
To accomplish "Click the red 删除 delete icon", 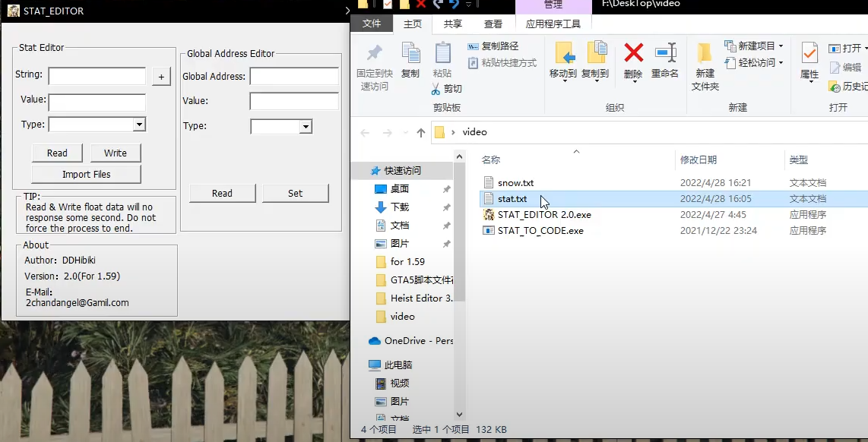I will pos(634,53).
